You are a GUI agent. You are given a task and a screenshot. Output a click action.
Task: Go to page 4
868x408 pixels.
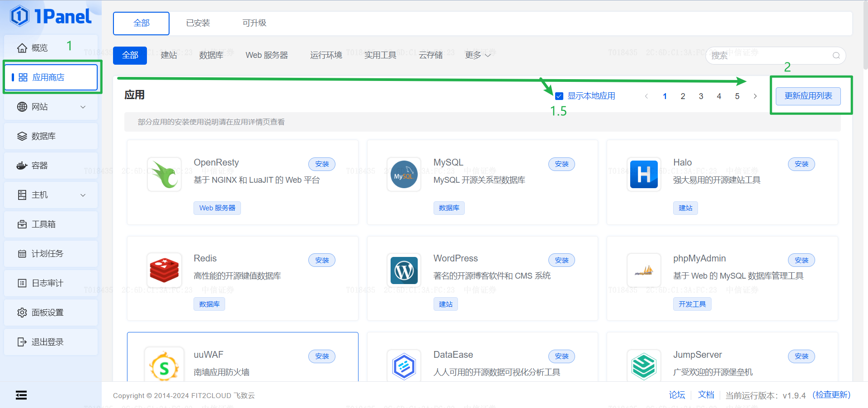(719, 96)
